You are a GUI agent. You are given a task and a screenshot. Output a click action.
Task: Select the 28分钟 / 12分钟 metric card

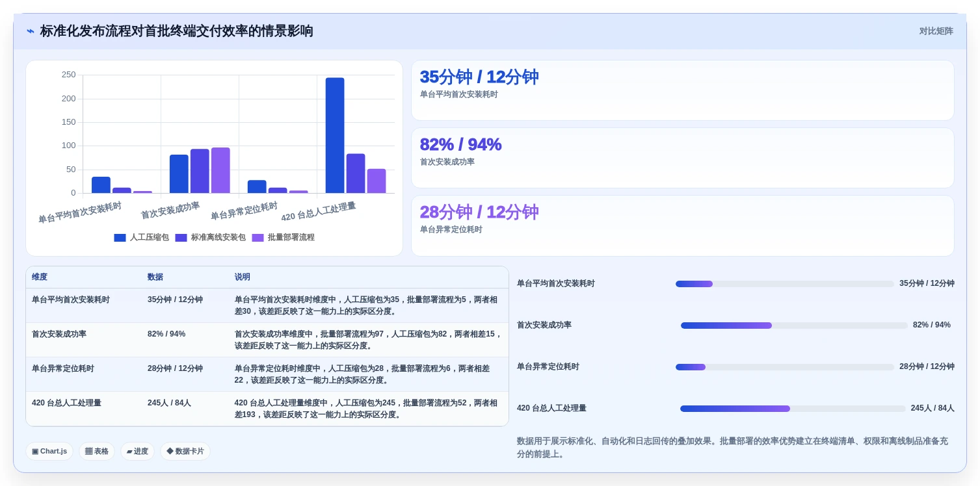(683, 226)
